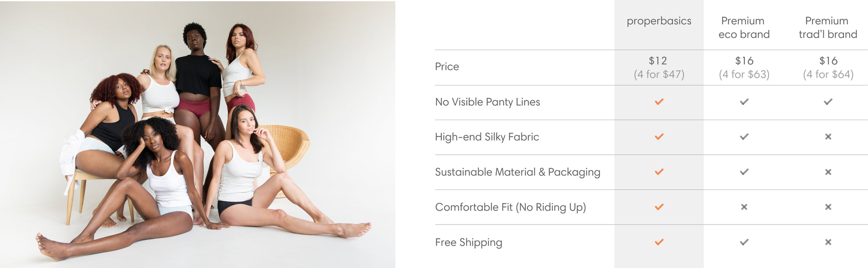This screenshot has width=868, height=268.
Task: Select the Premium trad'l brand column header
Action: coord(828,27)
